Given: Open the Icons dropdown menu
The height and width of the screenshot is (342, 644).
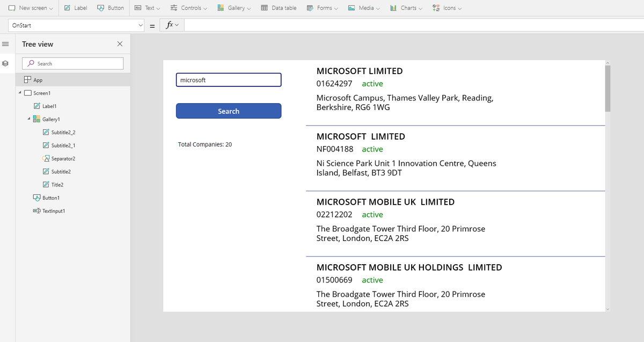Looking at the screenshot, I should [447, 8].
